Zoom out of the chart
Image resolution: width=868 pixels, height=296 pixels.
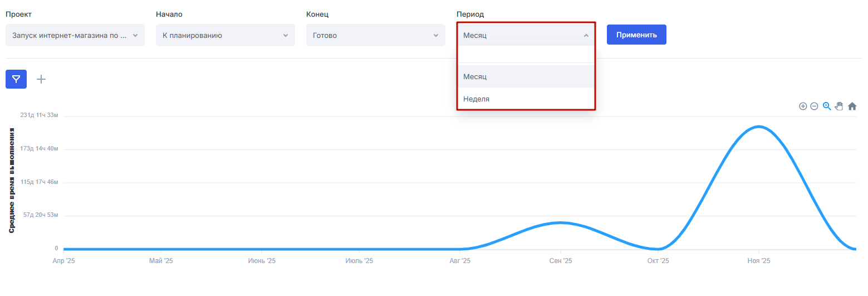click(814, 106)
